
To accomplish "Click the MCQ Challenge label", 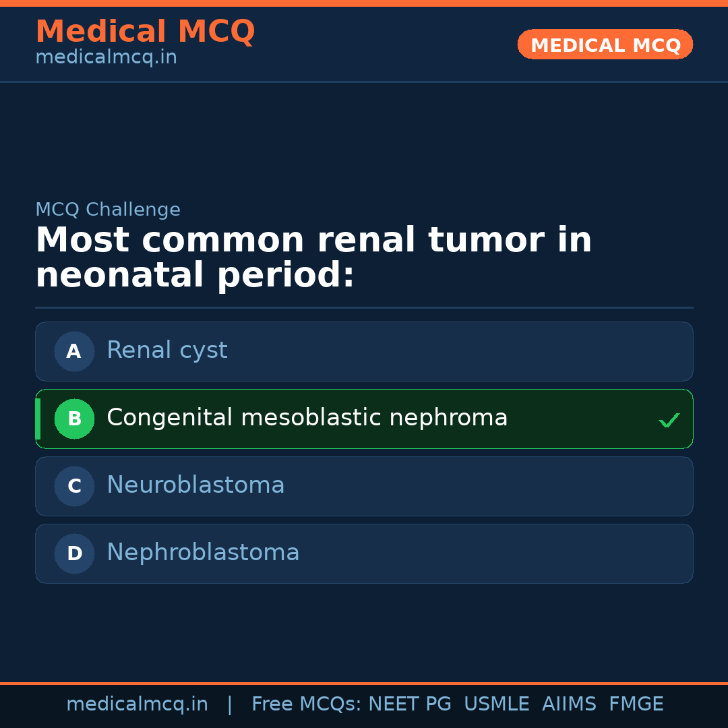I will (108, 210).
